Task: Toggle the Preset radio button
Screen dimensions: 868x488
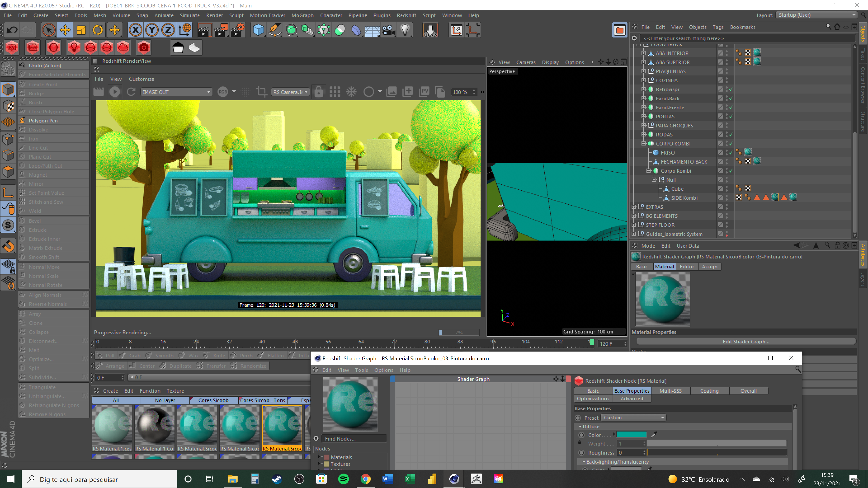Action: coord(578,418)
